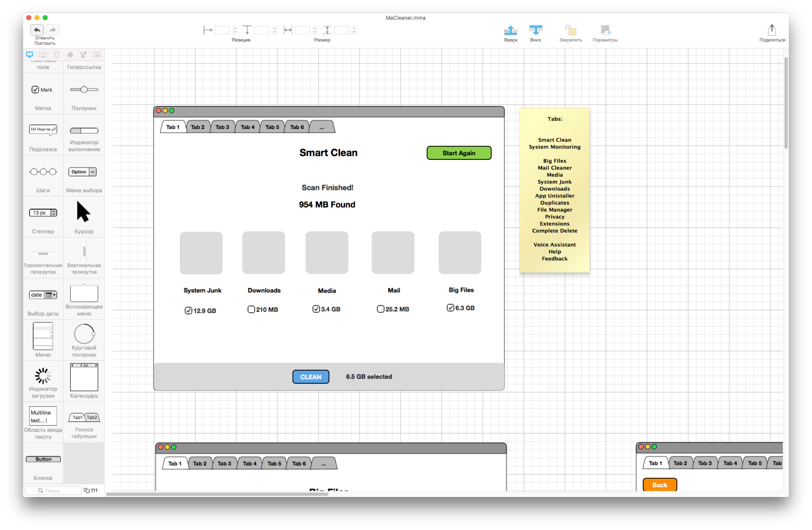Screen dimensions: 812x530
Task: Click the '...' overflow tab in Smart Clean window
Action: (322, 127)
